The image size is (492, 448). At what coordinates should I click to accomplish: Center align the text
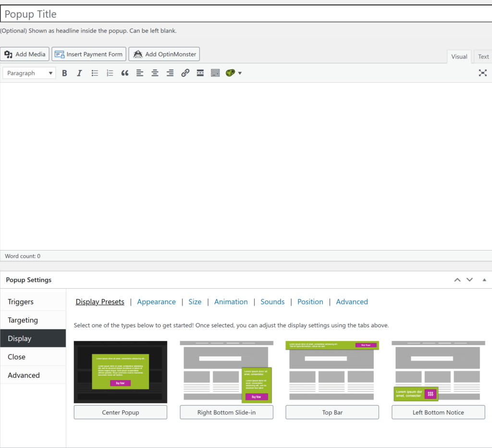155,73
